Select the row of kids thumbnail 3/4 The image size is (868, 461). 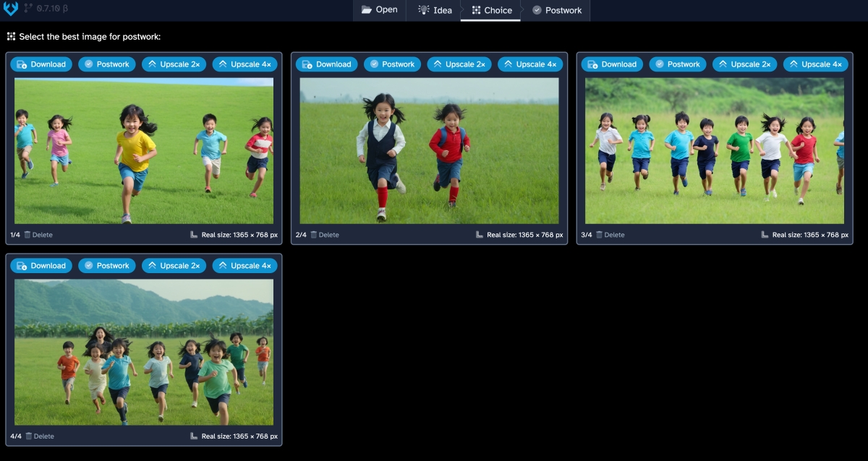point(715,151)
